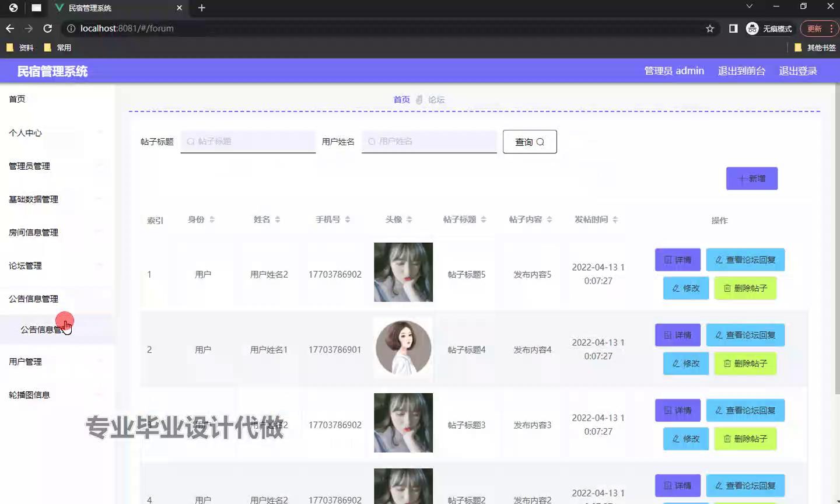Click 删除帖子 for 帖子标题4 row
840x504 pixels.
coord(745,363)
